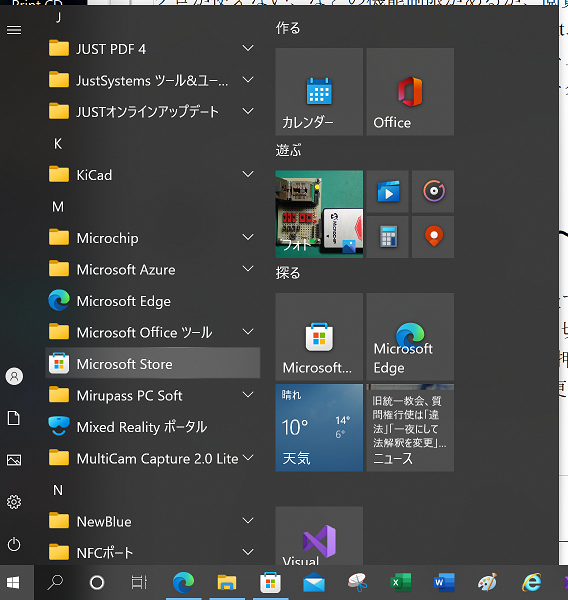
Task: Open the Documents sidebar icon
Action: coord(14,418)
